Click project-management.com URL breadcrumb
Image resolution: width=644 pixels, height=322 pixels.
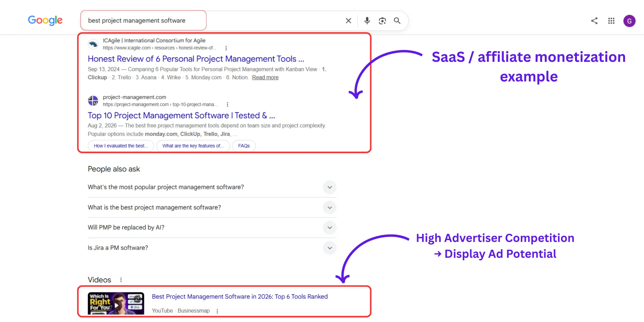pos(160,104)
